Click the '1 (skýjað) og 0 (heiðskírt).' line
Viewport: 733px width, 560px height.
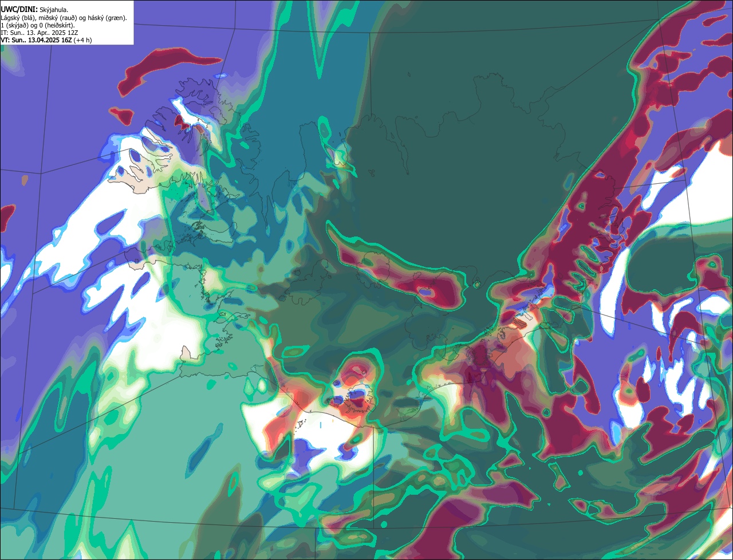[x=38, y=25]
